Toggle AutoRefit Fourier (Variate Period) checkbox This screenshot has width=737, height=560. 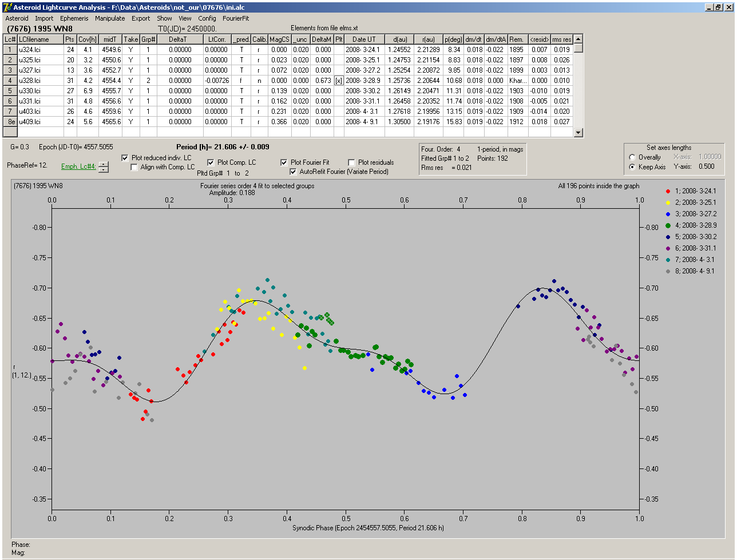(294, 172)
